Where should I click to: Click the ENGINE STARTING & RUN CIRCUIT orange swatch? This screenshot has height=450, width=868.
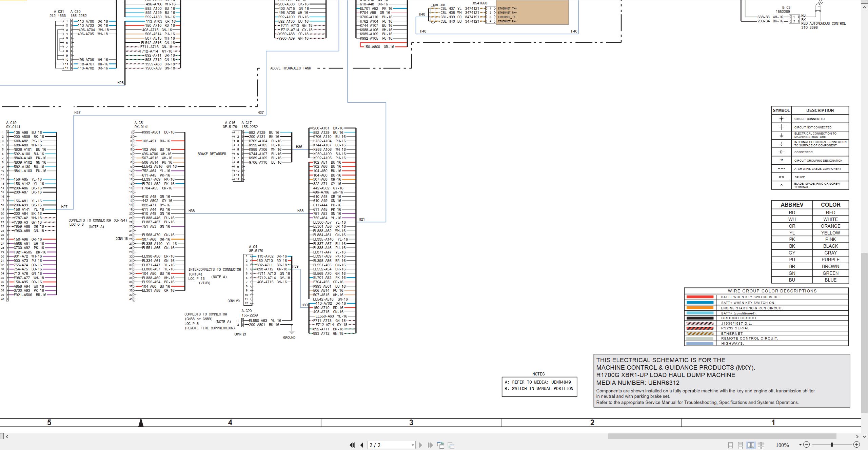pos(700,308)
